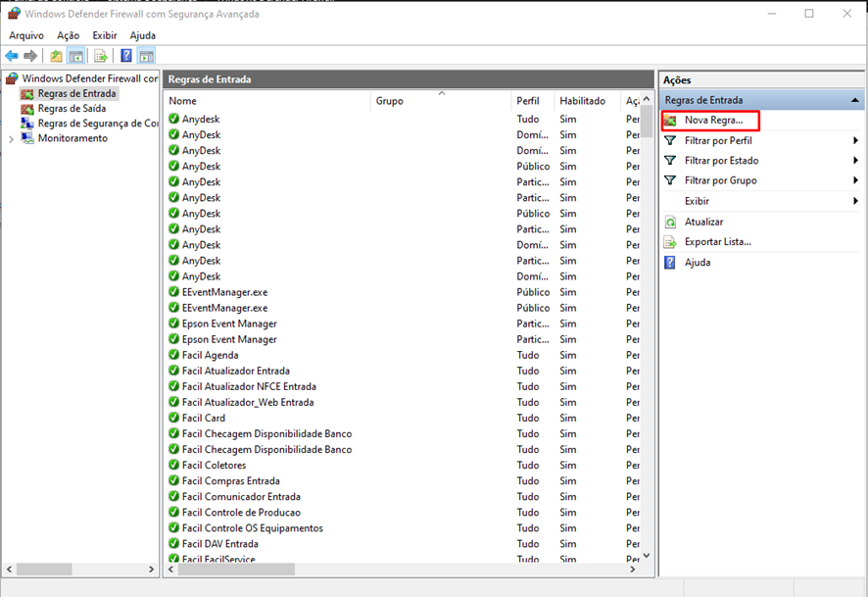Click the Export List toolbar icon
Screen dimensions: 868x597
pos(101,55)
